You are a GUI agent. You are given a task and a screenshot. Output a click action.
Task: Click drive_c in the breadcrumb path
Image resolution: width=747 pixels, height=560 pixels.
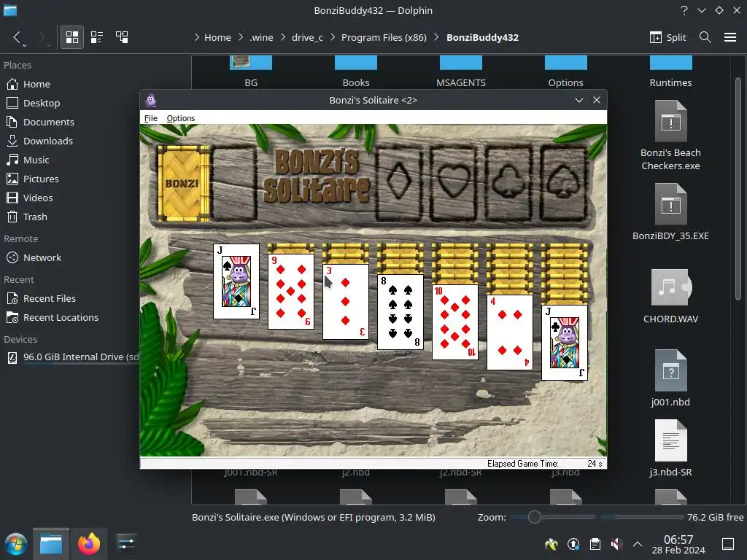[x=307, y=37]
